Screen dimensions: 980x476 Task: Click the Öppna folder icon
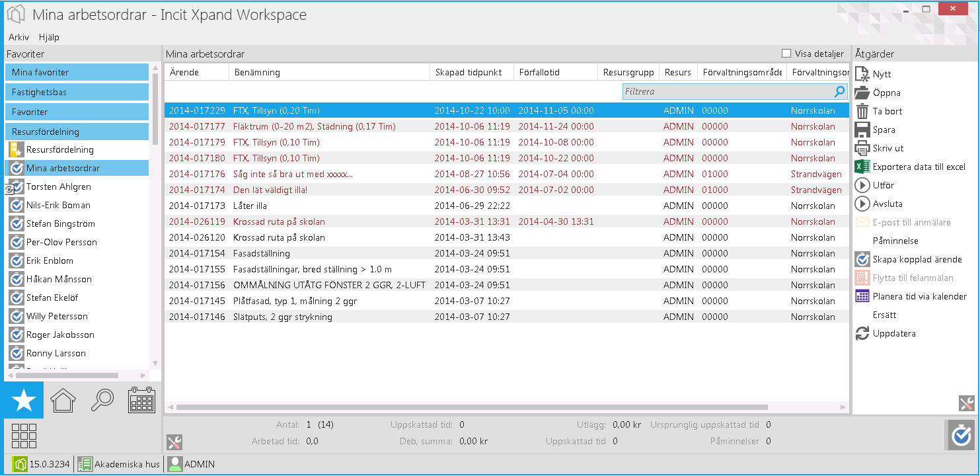coord(862,93)
